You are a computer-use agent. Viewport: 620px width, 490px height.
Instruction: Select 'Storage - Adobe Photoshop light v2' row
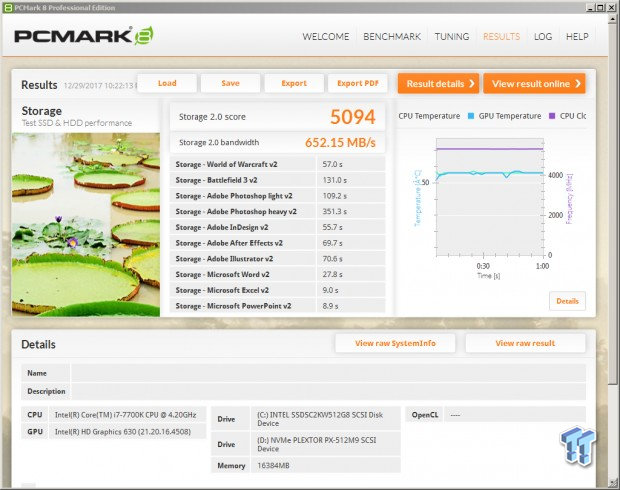[277, 196]
